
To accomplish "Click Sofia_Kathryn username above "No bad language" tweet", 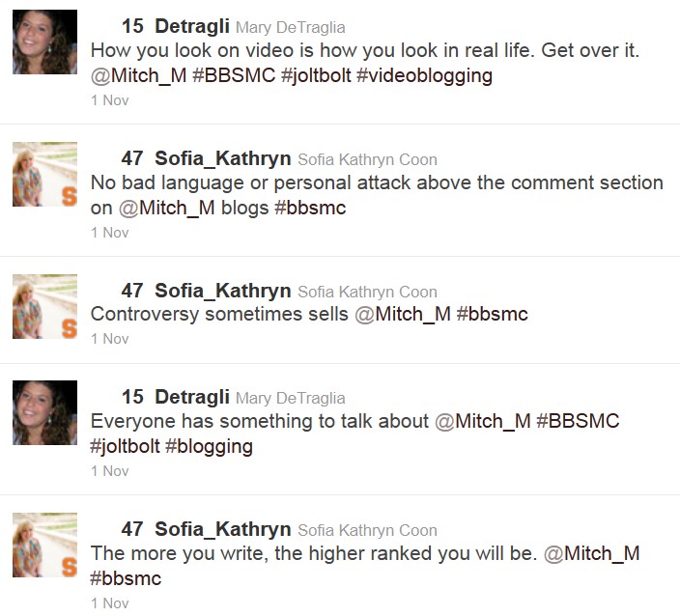I will pyautogui.click(x=222, y=158).
